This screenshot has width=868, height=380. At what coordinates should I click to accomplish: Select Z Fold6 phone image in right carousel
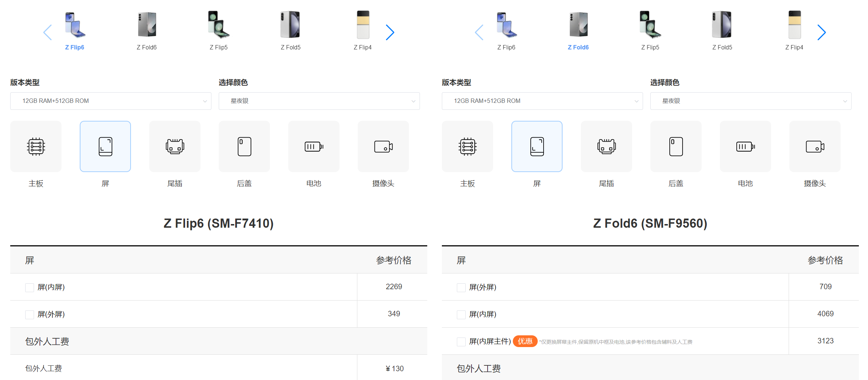click(578, 25)
